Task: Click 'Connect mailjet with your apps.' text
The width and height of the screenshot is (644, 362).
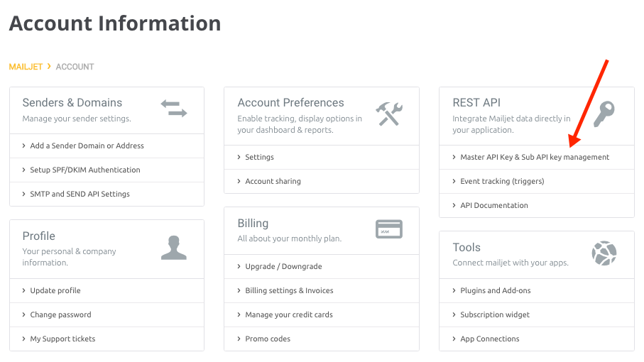Action: click(511, 263)
